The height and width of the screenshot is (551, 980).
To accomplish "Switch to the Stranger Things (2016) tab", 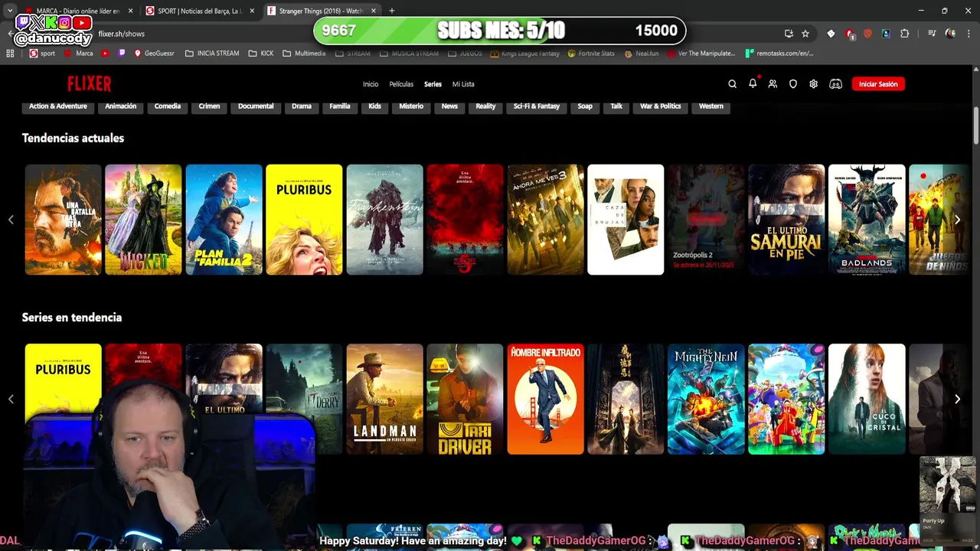I will click(x=322, y=11).
